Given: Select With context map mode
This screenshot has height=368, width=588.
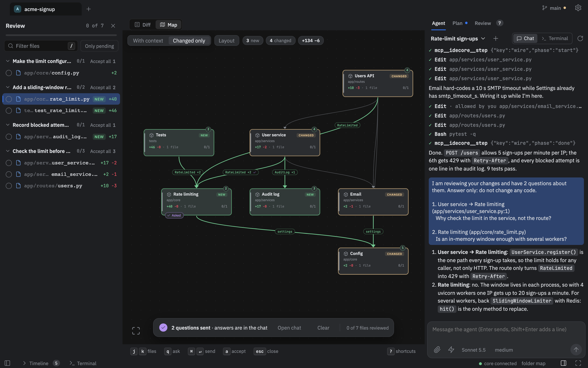Looking at the screenshot, I should (x=148, y=41).
